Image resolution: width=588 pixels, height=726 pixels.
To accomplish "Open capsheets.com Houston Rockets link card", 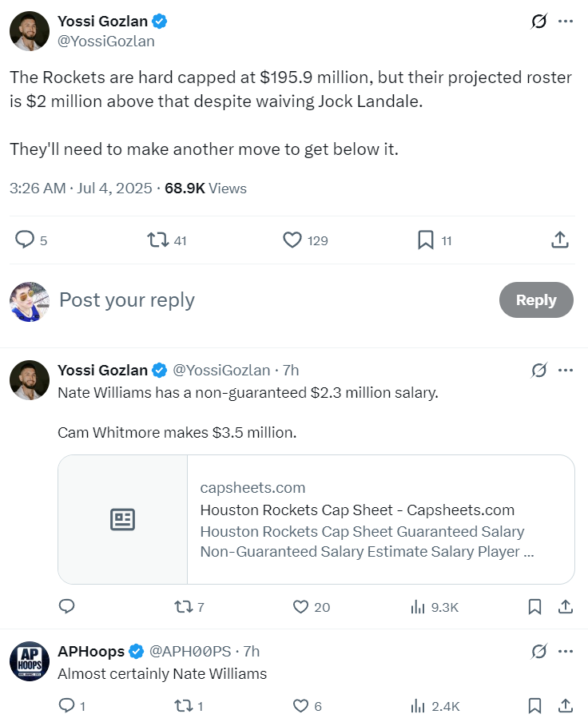I will [316, 519].
